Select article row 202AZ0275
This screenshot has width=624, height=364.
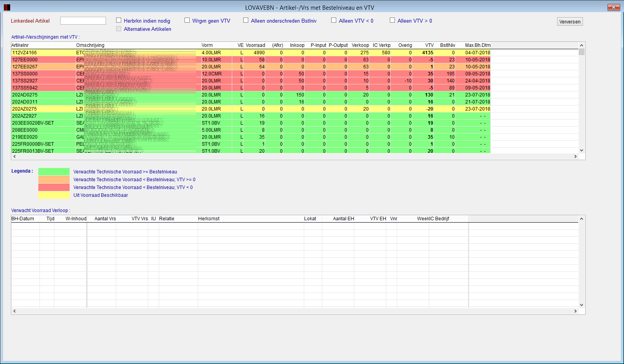(x=251, y=109)
